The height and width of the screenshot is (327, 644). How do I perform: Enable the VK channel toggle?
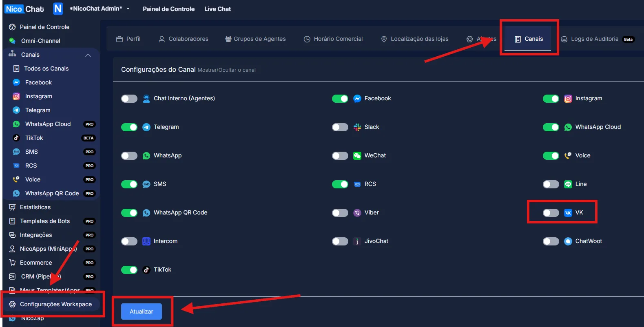point(551,213)
